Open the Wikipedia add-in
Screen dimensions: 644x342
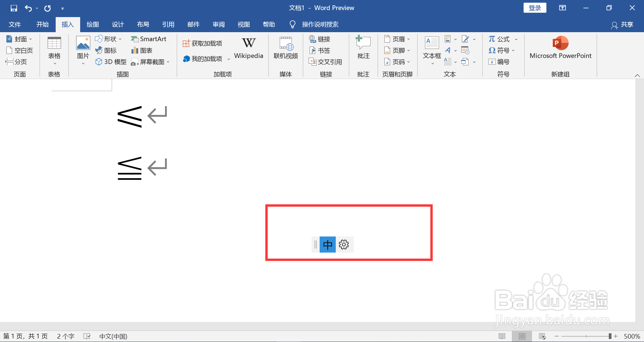248,49
